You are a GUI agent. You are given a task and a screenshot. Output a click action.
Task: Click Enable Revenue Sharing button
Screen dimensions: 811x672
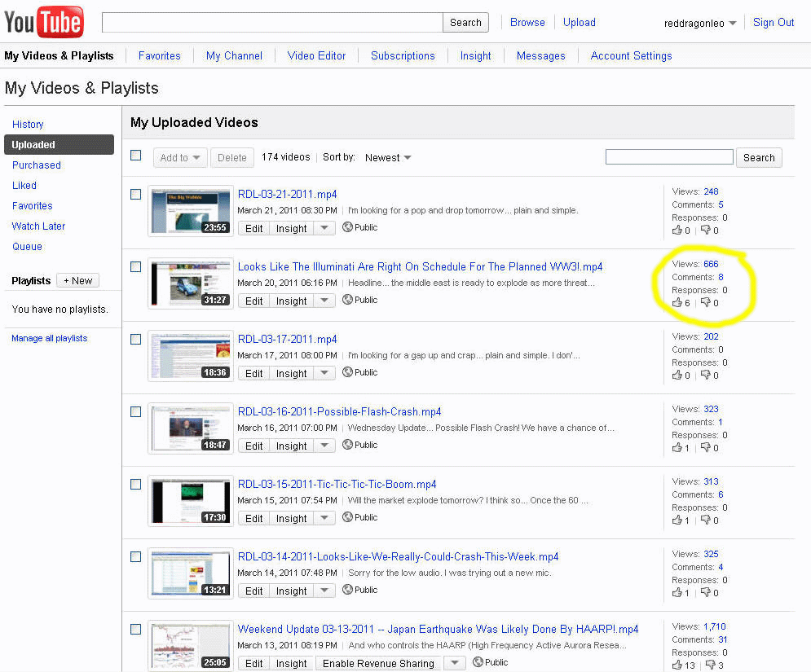point(379,663)
